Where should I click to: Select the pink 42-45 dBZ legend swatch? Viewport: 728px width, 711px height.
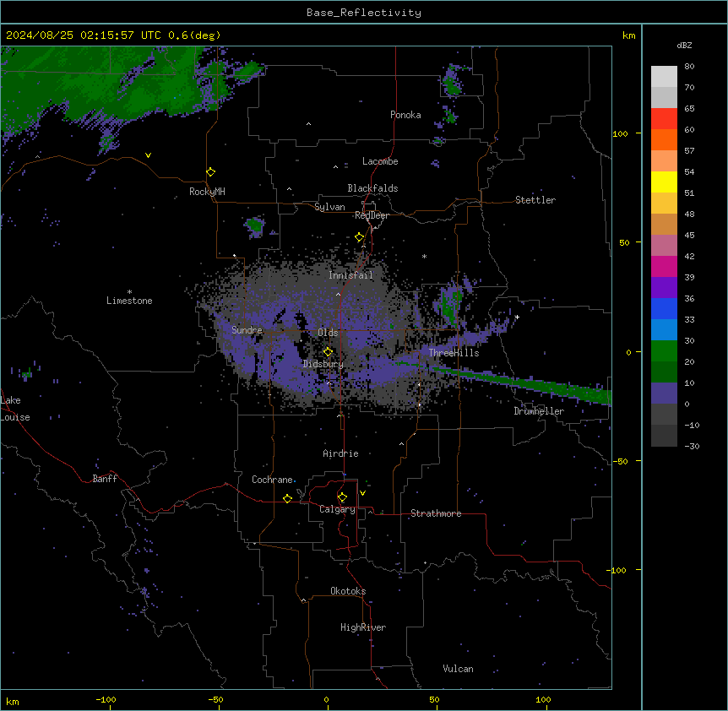[664, 246]
